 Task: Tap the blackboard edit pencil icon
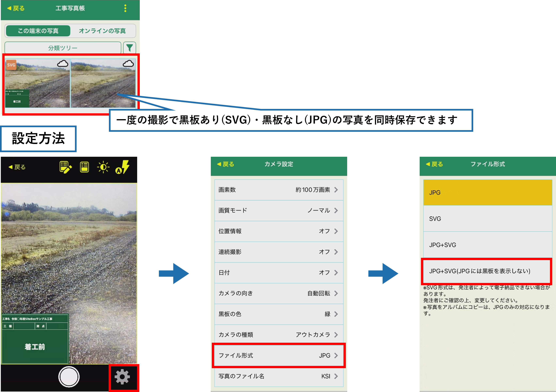[x=65, y=167]
